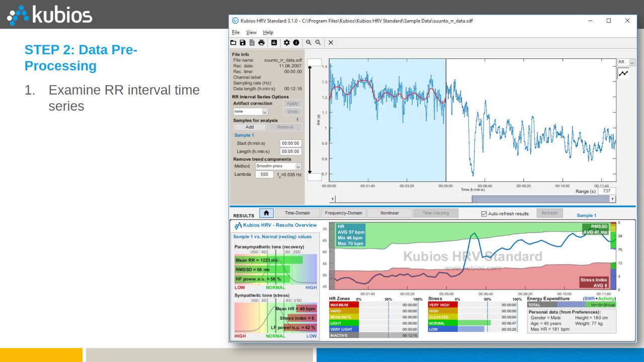The height and width of the screenshot is (362, 644).
Task: Toggle the trend line display button
Action: (x=623, y=73)
